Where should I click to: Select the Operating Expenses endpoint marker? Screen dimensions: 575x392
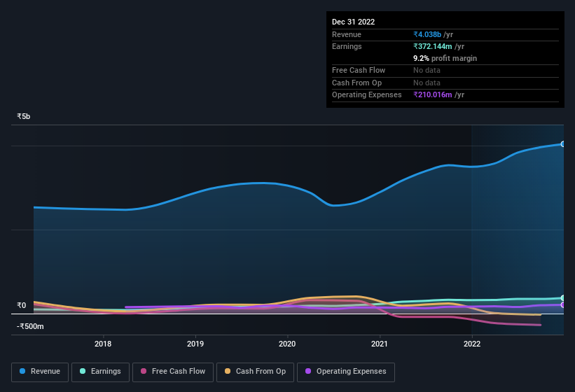[563, 304]
